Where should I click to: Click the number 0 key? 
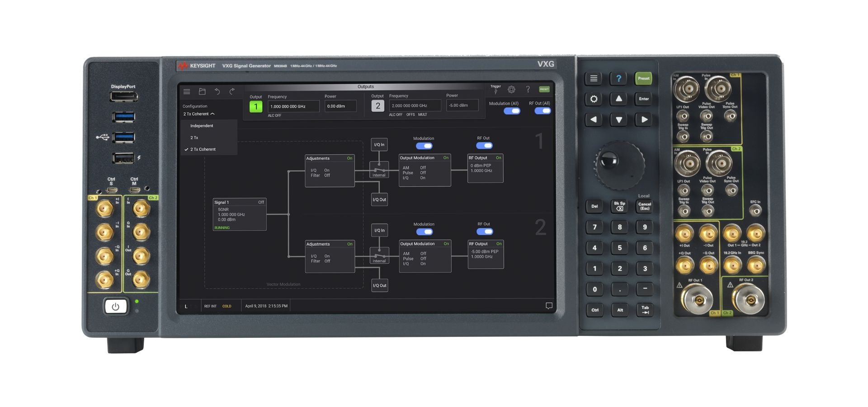[x=594, y=289]
